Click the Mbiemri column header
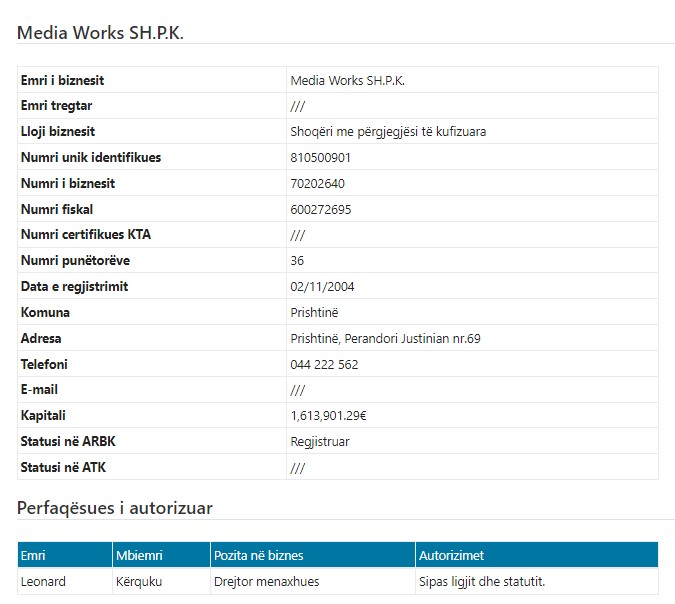This screenshot has height=604, width=675. tap(139, 555)
